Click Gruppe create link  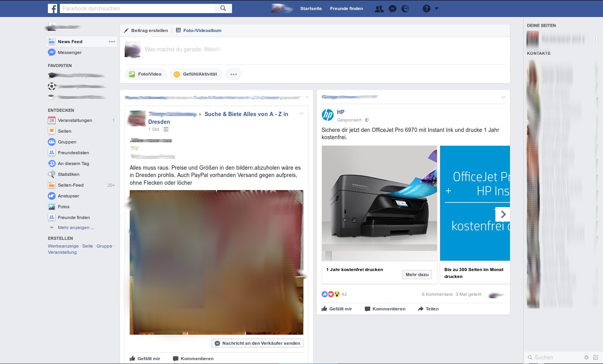(x=104, y=246)
